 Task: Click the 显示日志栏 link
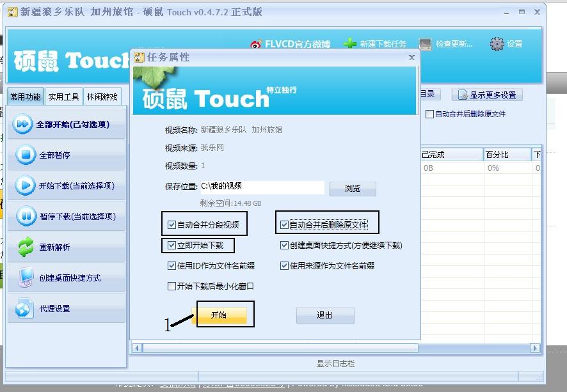click(x=335, y=363)
